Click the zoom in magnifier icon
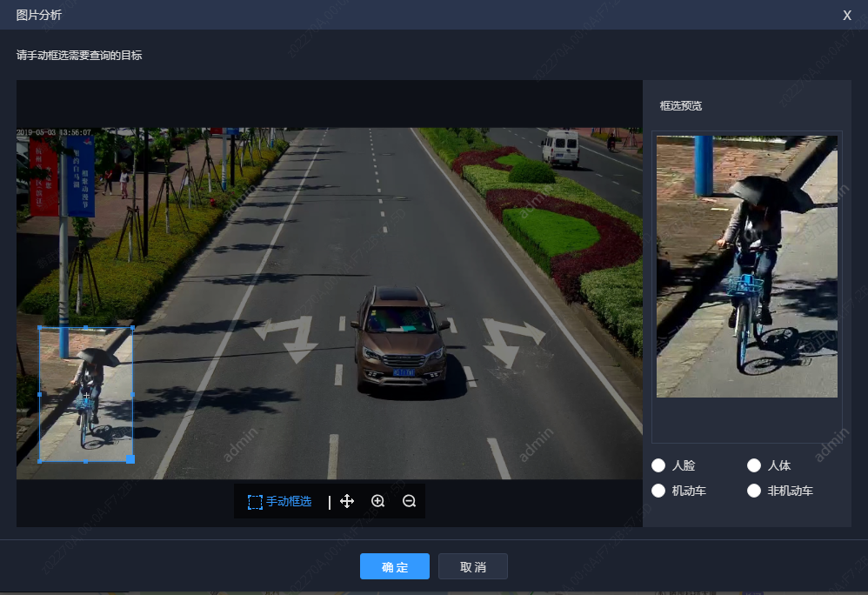 (378, 501)
